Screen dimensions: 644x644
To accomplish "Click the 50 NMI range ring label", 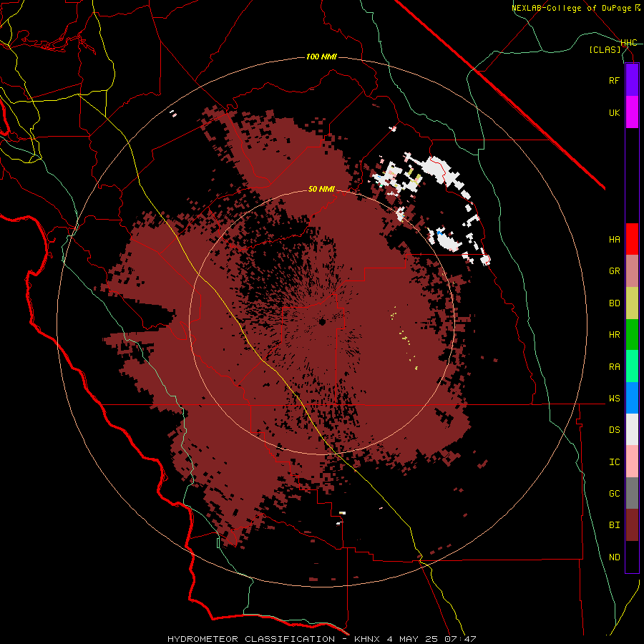I will (x=321, y=190).
